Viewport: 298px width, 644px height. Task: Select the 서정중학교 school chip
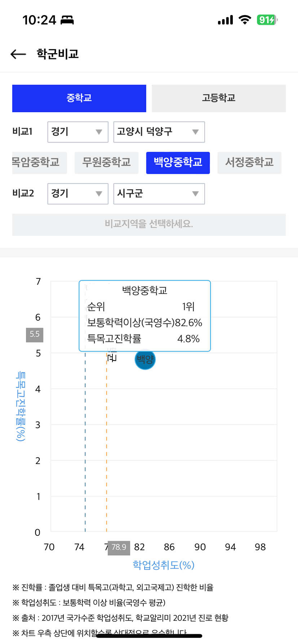249,163
